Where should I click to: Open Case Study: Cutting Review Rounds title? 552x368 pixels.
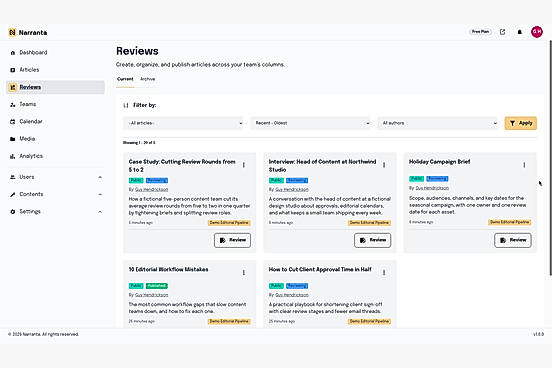pyautogui.click(x=182, y=166)
